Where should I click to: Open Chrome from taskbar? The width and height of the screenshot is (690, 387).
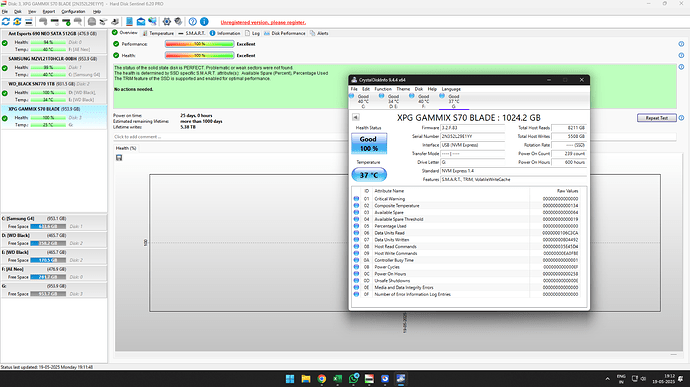(322, 379)
